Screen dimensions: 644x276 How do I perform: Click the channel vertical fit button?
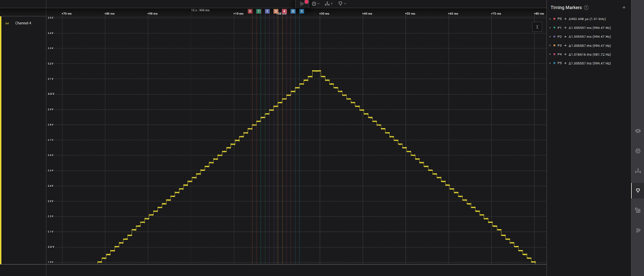coord(537,27)
